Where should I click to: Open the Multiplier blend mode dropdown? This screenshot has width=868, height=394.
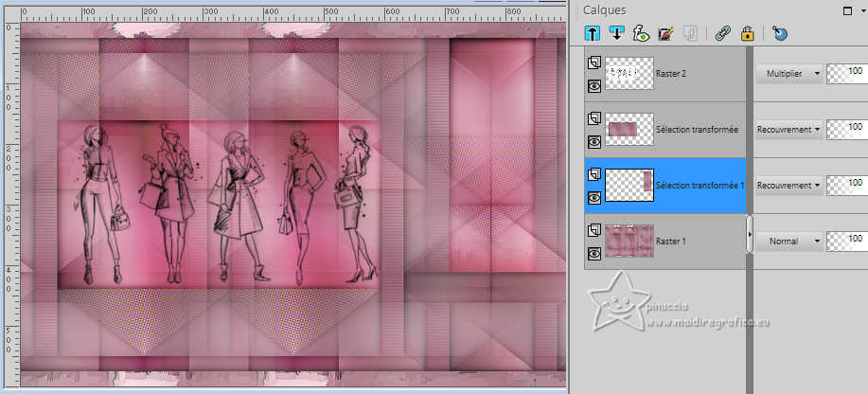coord(788,73)
